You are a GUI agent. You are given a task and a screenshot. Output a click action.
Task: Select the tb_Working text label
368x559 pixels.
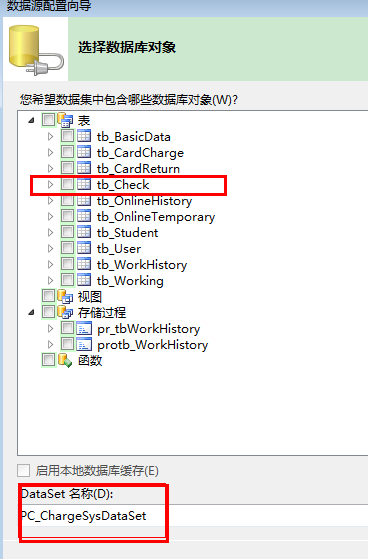[x=130, y=281]
